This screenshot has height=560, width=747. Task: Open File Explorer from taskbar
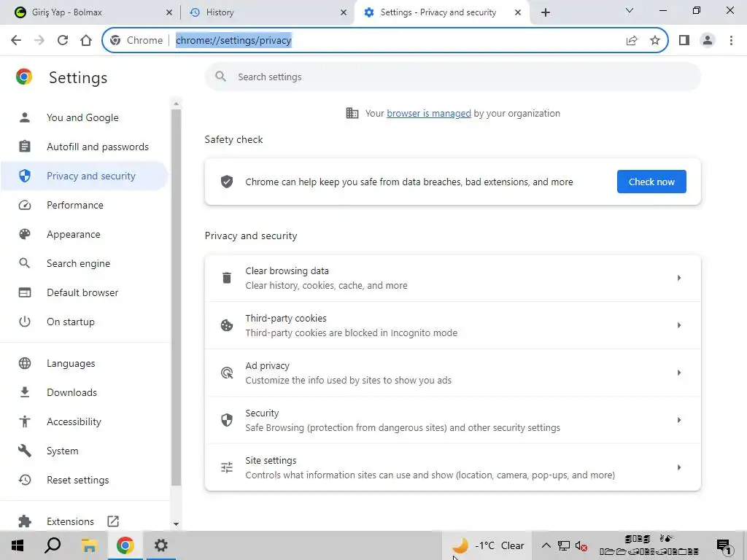pyautogui.click(x=89, y=545)
